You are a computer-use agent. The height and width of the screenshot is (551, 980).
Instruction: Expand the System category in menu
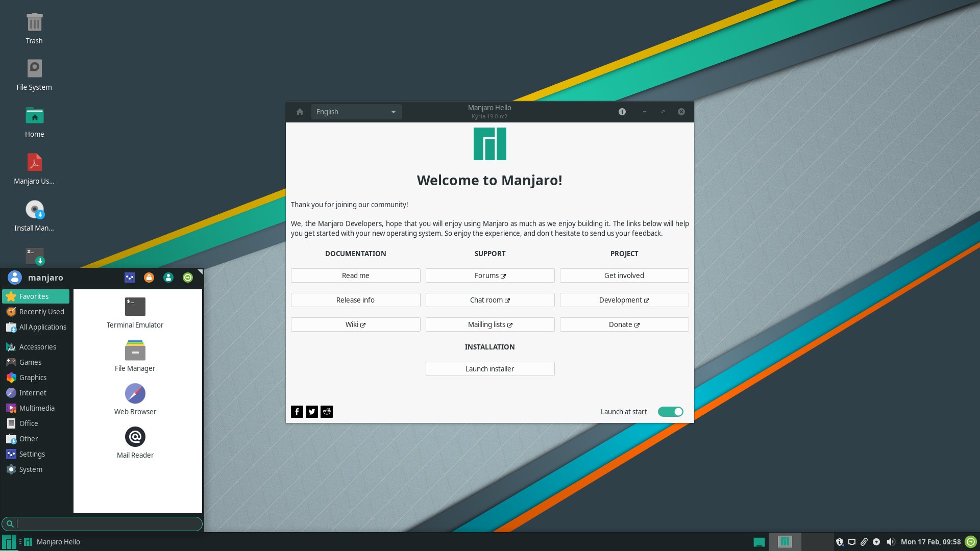coord(30,469)
